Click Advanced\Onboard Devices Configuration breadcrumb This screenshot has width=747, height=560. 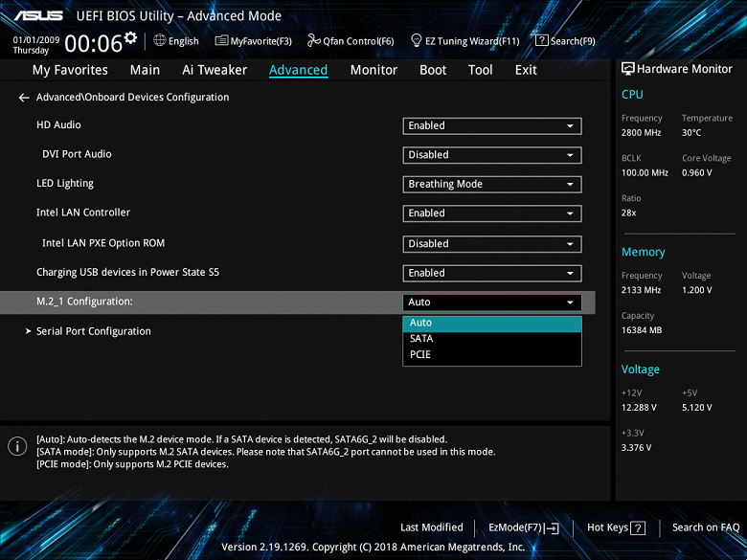coord(132,97)
